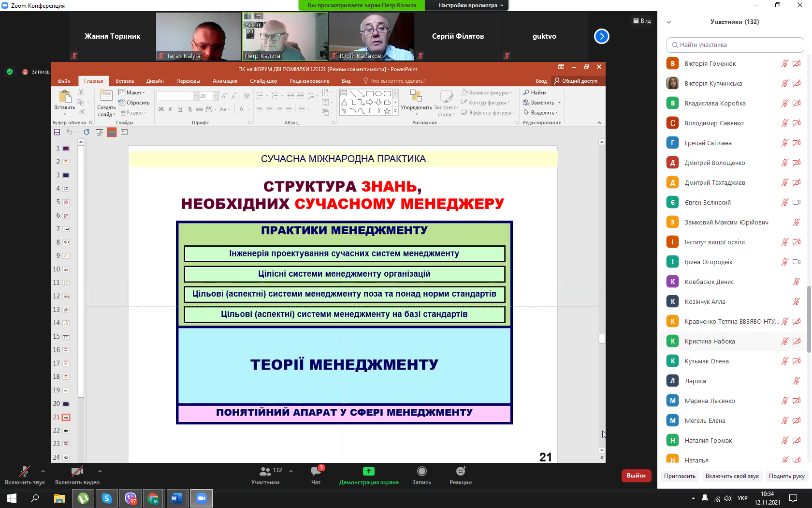Open Viber from the taskbar
The image size is (812, 508).
click(x=130, y=498)
